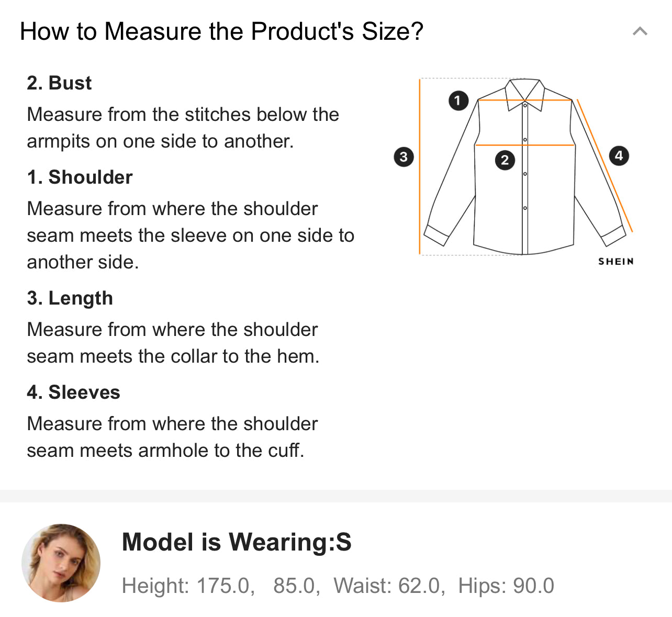
Task: Click the model's Height: 175.0 value
Action: click(188, 586)
